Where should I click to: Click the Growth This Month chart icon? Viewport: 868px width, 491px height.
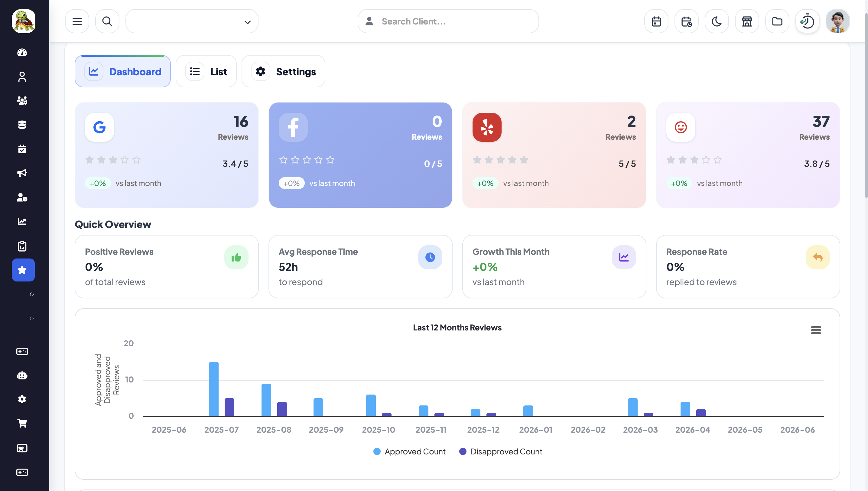click(x=624, y=257)
